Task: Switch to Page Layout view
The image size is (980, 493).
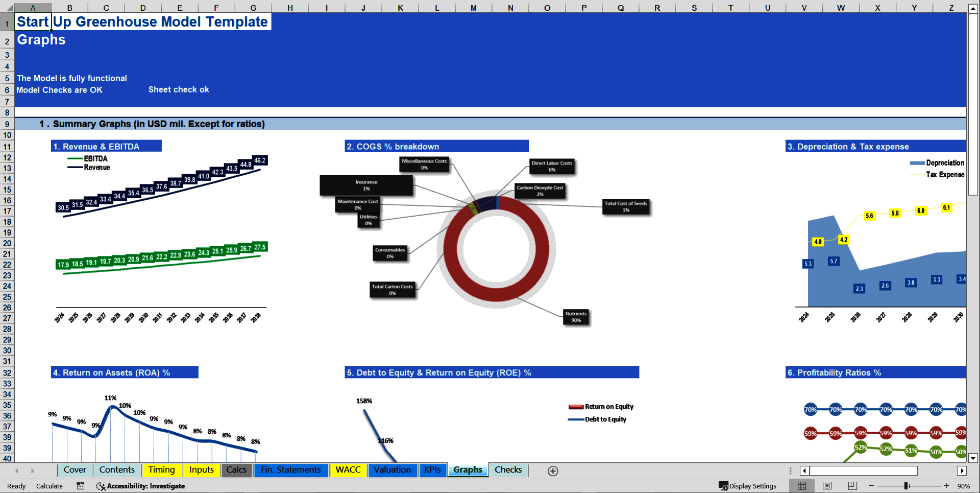Action: coord(827,486)
